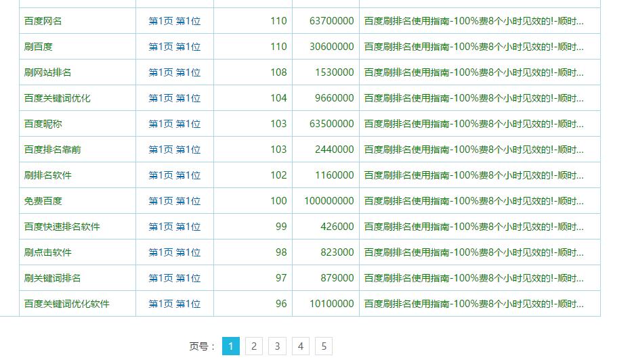Image resolution: width=634 pixels, height=364 pixels.
Task: Open page 3 in pagination
Action: point(277,346)
